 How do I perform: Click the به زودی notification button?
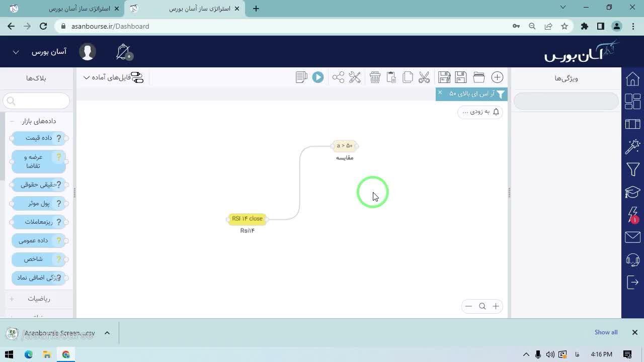(479, 112)
